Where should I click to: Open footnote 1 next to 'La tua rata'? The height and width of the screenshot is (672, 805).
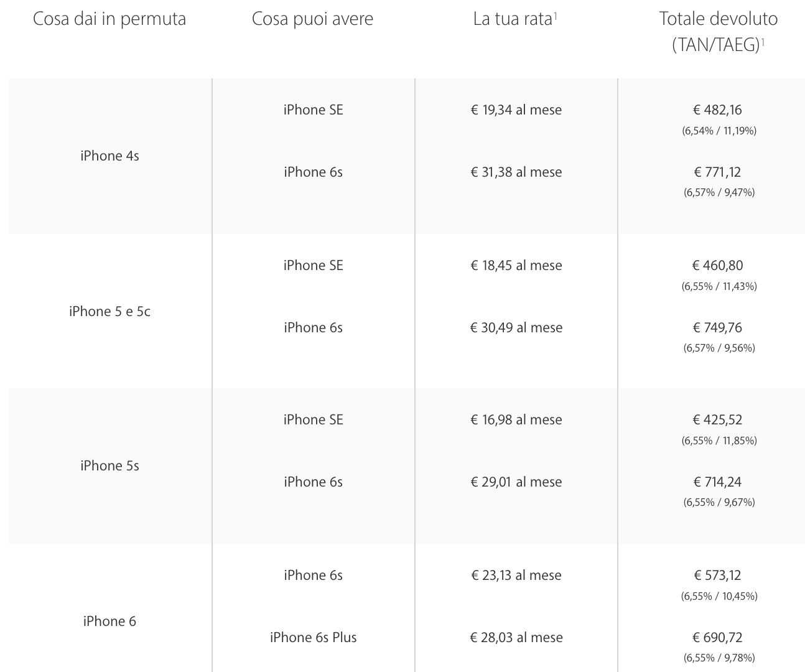(555, 15)
